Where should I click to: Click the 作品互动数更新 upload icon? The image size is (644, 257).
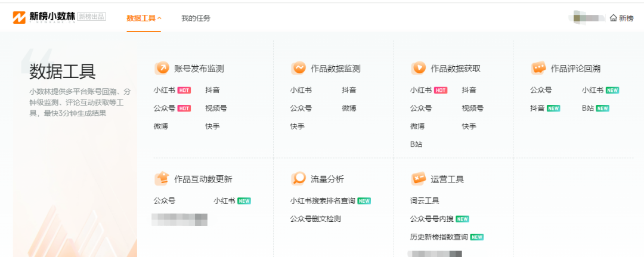162,178
